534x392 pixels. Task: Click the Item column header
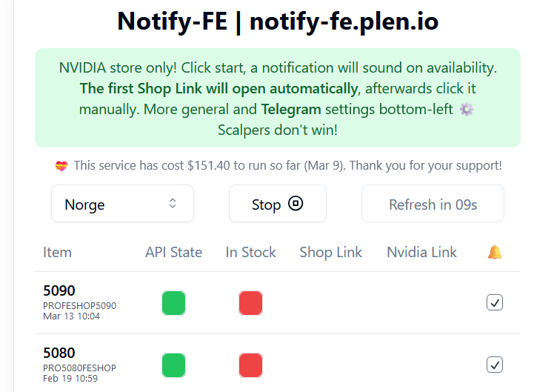coord(57,253)
